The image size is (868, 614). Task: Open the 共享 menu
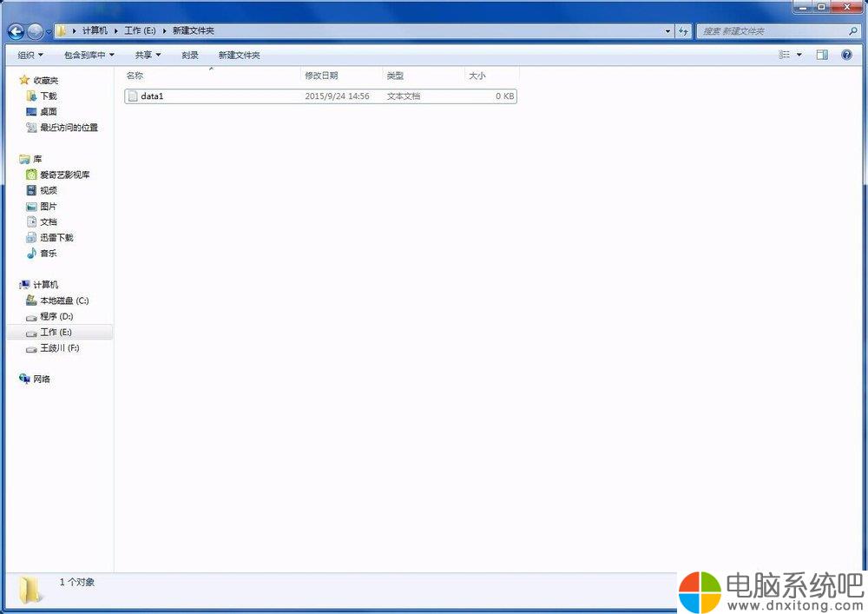(148, 55)
